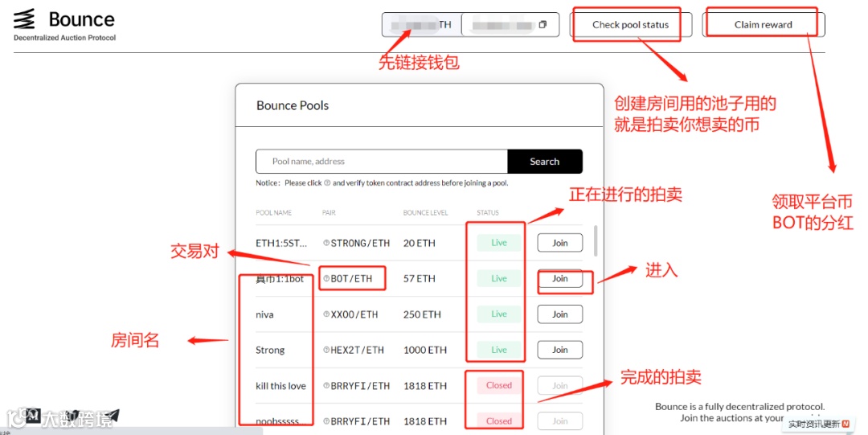868x435 pixels.
Task: Select pool name 'Strong'
Action: pos(270,351)
